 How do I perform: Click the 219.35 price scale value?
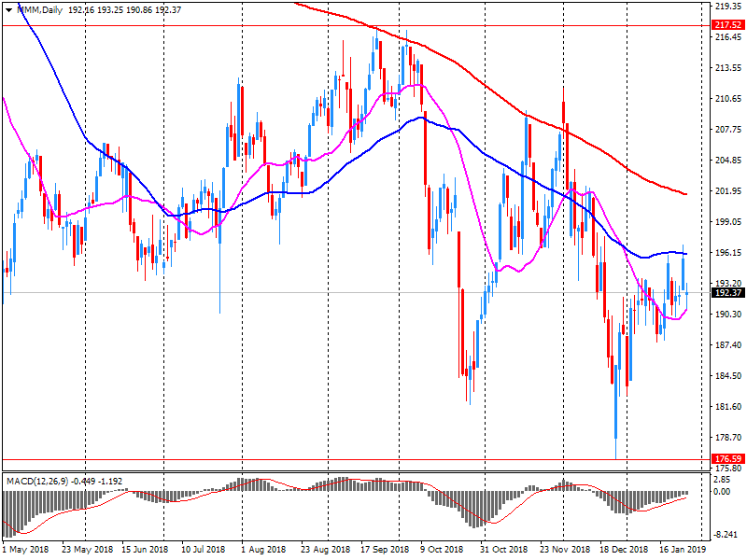pyautogui.click(x=728, y=7)
